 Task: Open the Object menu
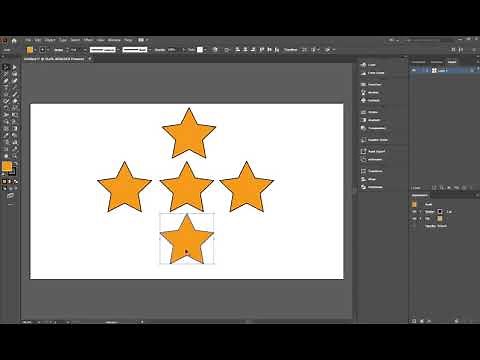pos(50,40)
